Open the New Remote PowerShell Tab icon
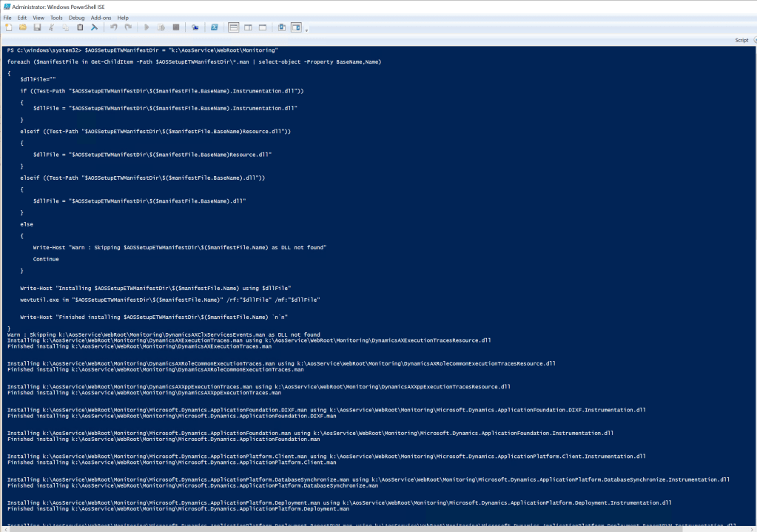This screenshot has width=757, height=532. click(195, 27)
